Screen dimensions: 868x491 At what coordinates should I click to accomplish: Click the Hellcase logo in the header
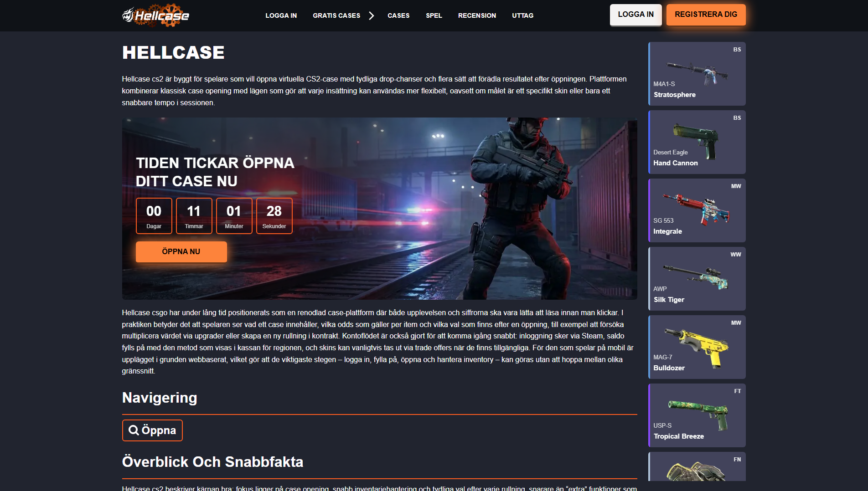(x=155, y=15)
